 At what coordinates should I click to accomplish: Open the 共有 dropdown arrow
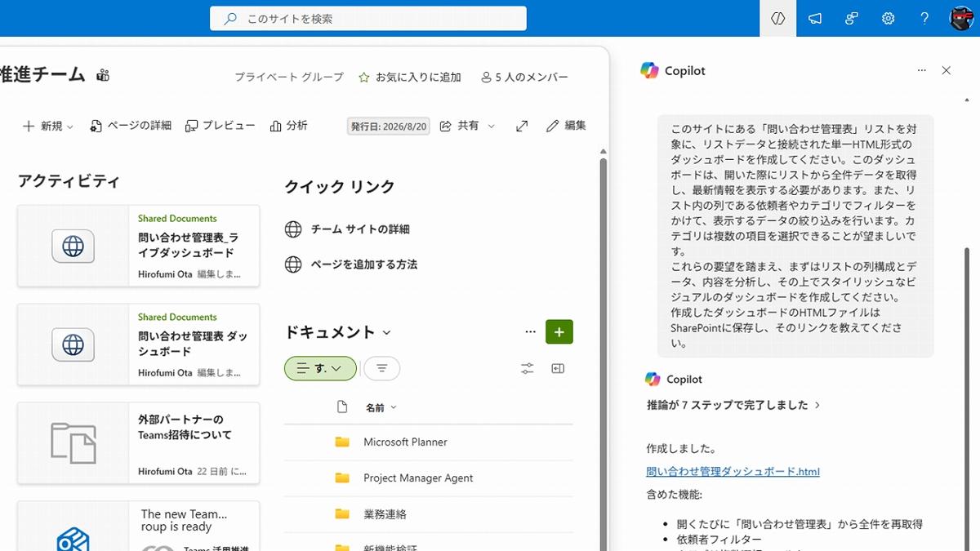(x=491, y=126)
